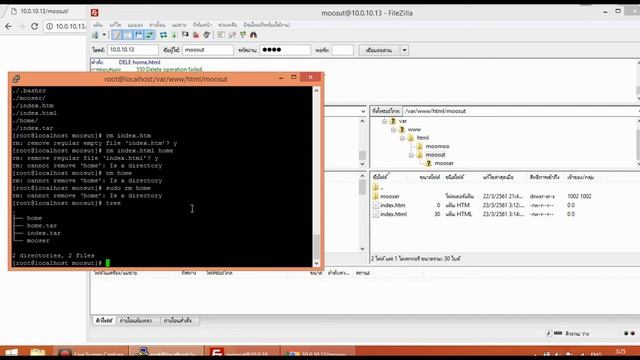Click the terminal scrollbar down arrow
The image size is (640, 360).
(x=316, y=263)
